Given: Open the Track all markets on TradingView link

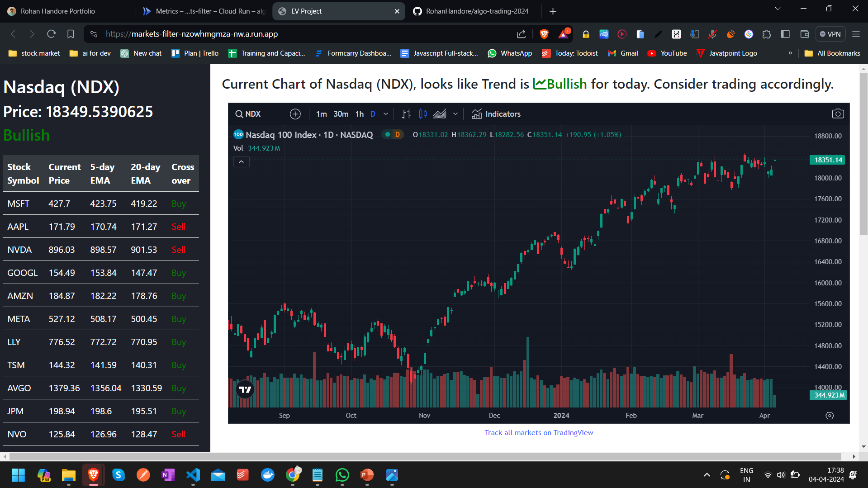Looking at the screenshot, I should coord(539,433).
